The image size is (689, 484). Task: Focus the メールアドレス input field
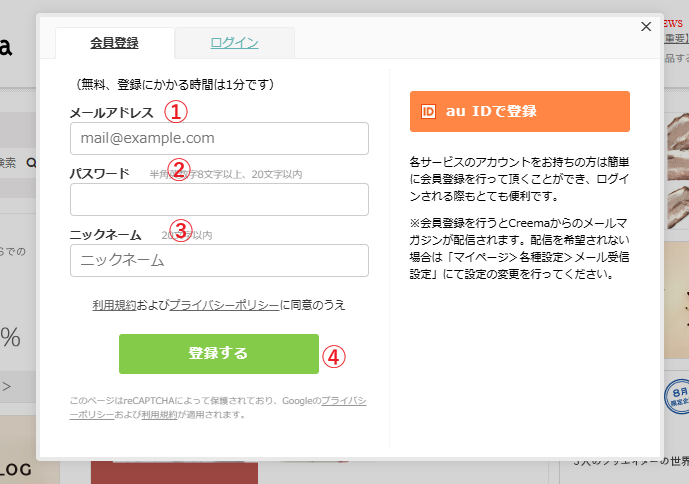tap(219, 138)
